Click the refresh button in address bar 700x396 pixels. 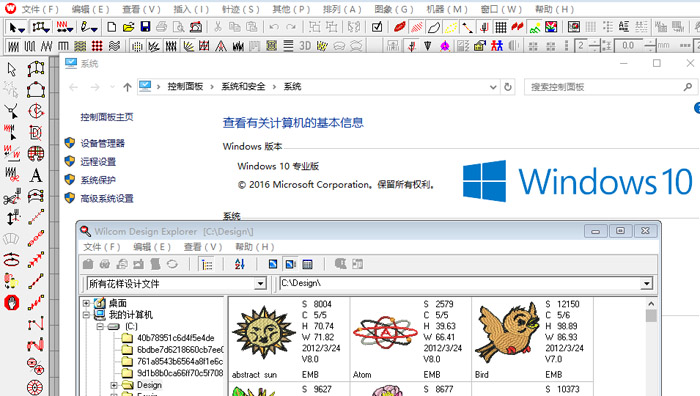pos(508,87)
